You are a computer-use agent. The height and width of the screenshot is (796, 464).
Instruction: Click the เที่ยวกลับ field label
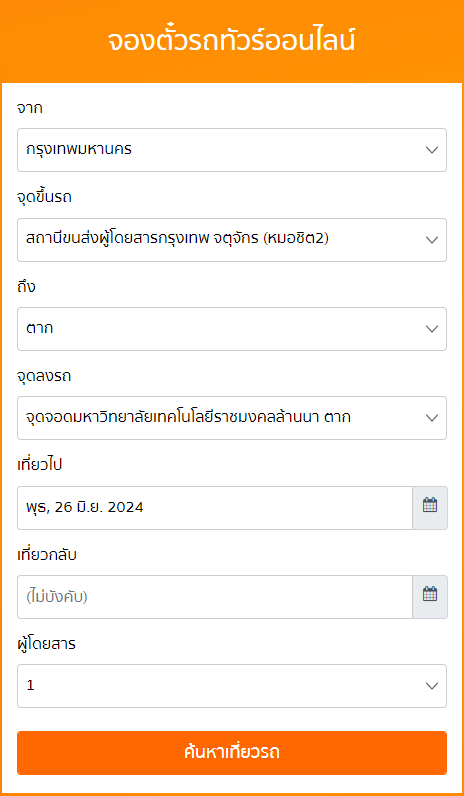click(x=47, y=554)
